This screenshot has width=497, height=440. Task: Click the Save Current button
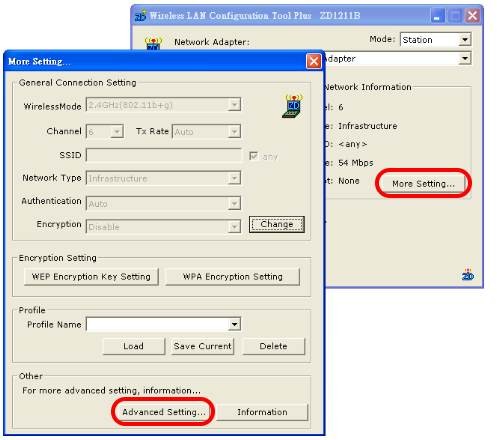coord(202,346)
